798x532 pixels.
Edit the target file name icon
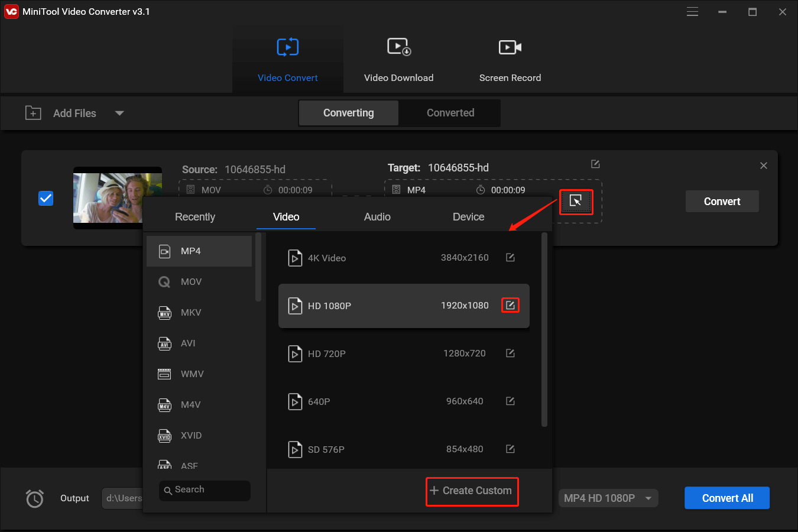595,164
